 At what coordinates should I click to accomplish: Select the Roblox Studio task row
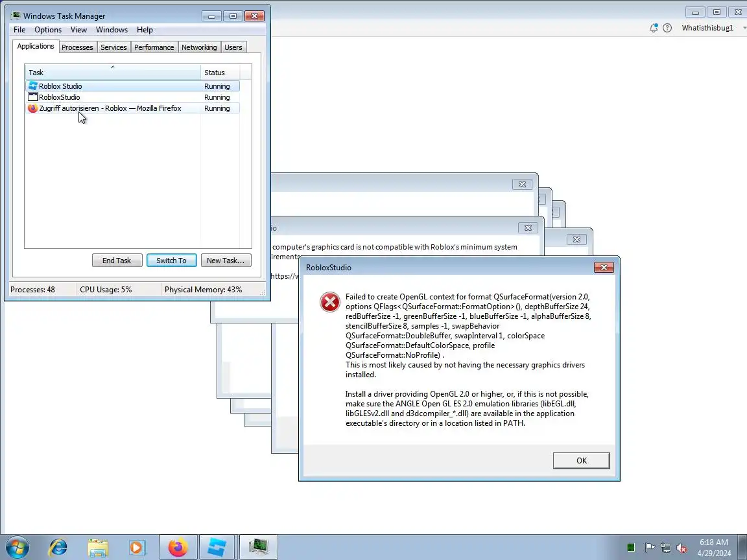[133, 86]
